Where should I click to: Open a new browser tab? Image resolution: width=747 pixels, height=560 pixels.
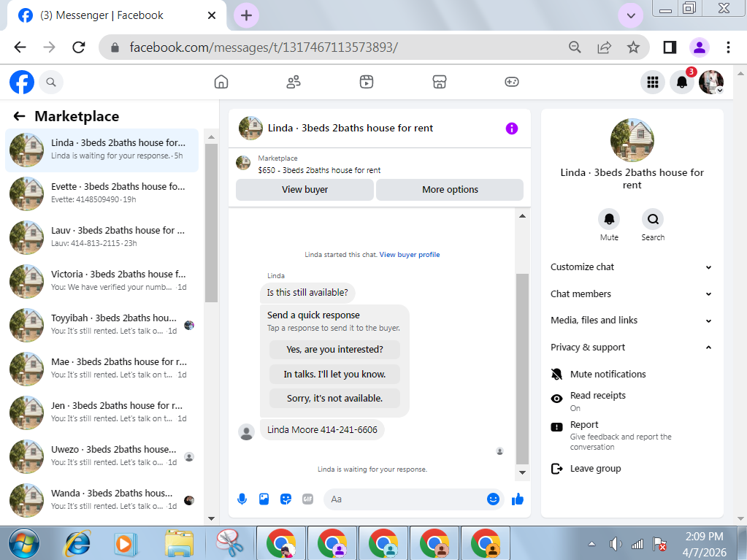tap(246, 15)
